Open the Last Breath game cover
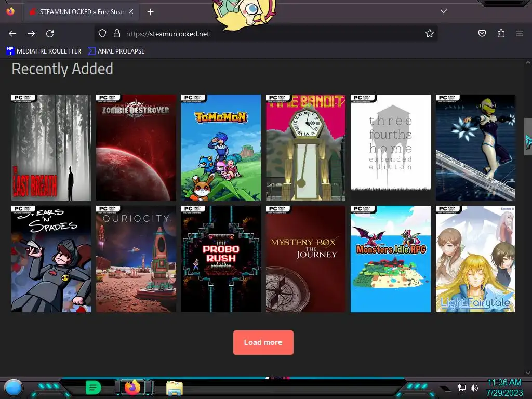Image resolution: width=532 pixels, height=399 pixels. [x=51, y=147]
